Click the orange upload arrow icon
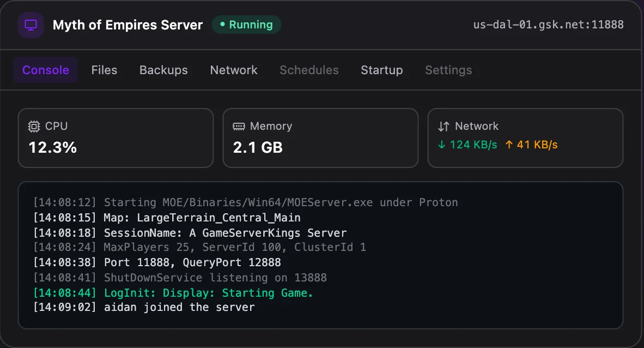The width and height of the screenshot is (644, 348). click(509, 145)
